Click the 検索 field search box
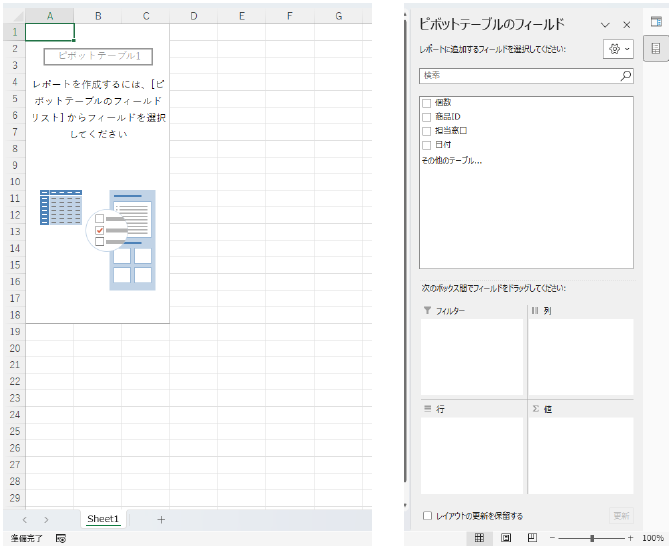The image size is (672, 548). tap(518, 75)
